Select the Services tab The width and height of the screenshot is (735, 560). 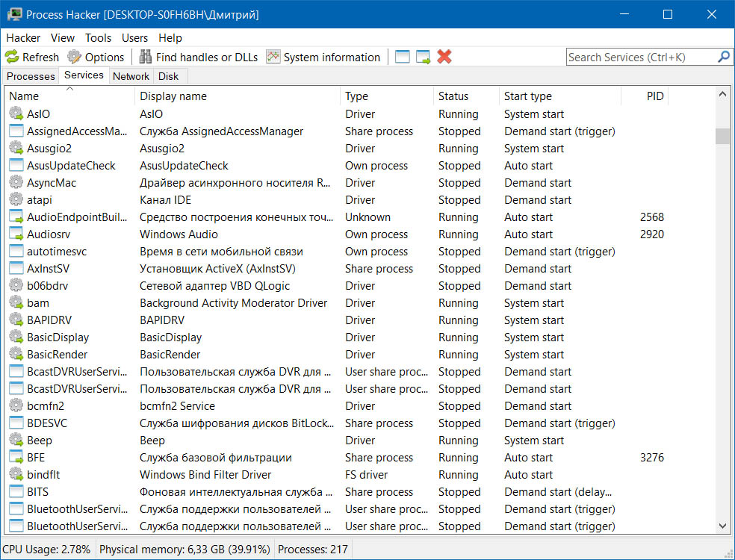84,75
